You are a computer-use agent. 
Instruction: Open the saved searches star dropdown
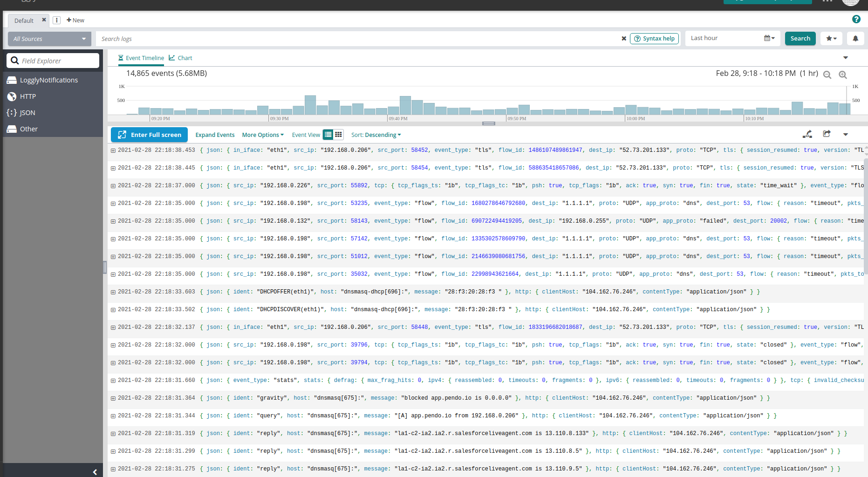click(x=831, y=39)
